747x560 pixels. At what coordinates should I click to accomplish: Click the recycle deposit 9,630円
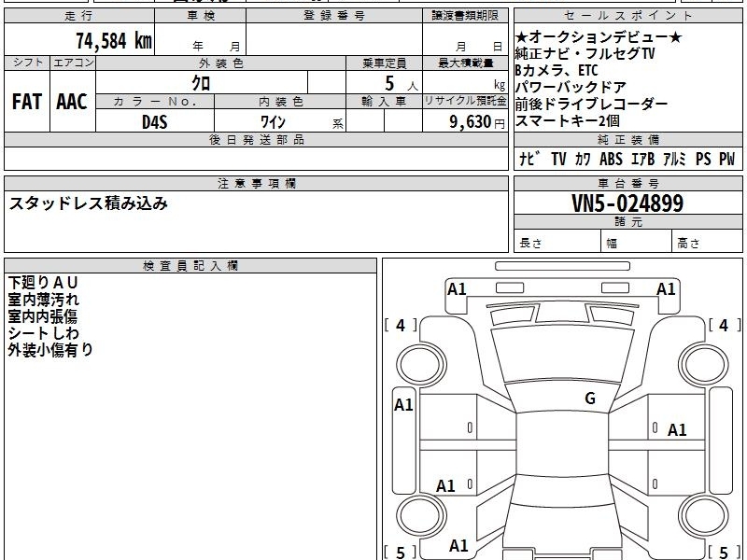point(477,122)
